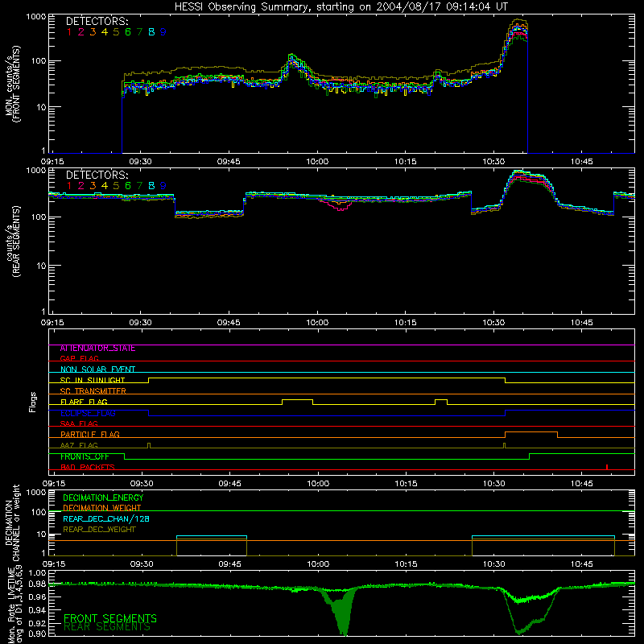Select dark green detector 7 in rear legend
Image resolution: width=644 pixels, height=644 pixels.
point(139,186)
